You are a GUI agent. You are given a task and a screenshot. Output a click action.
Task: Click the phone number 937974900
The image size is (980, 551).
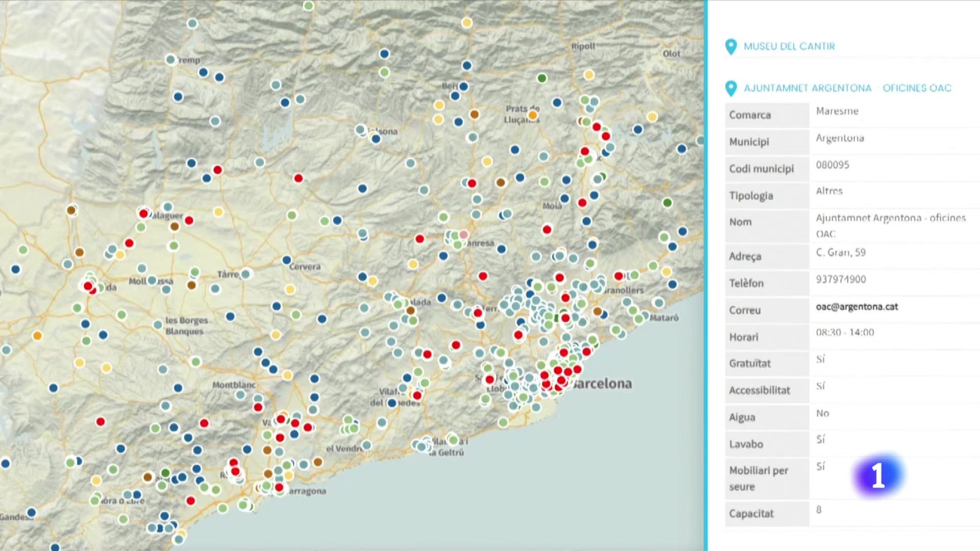pos(840,279)
